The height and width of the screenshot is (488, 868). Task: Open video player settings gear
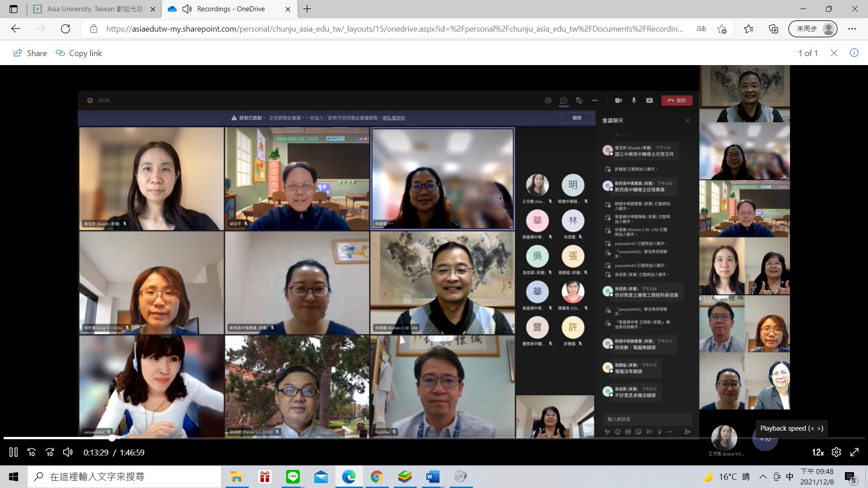pyautogui.click(x=836, y=452)
